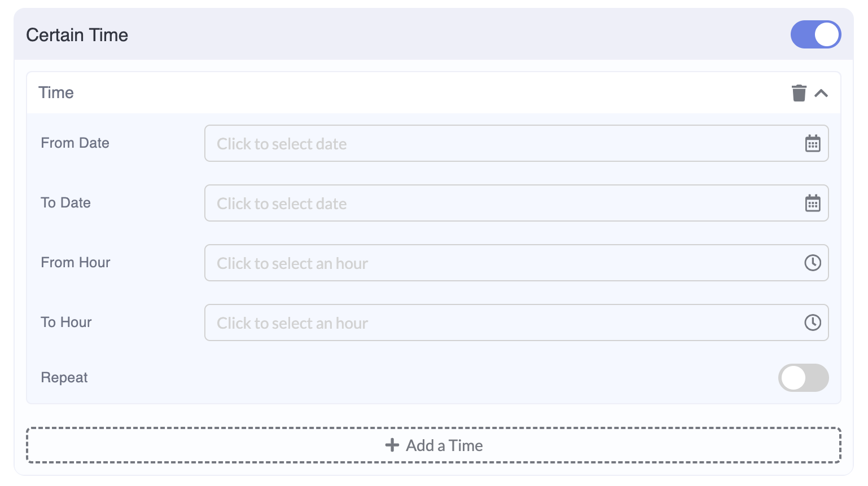Click the Time section header title
This screenshot has height=486, width=868.
click(x=56, y=92)
